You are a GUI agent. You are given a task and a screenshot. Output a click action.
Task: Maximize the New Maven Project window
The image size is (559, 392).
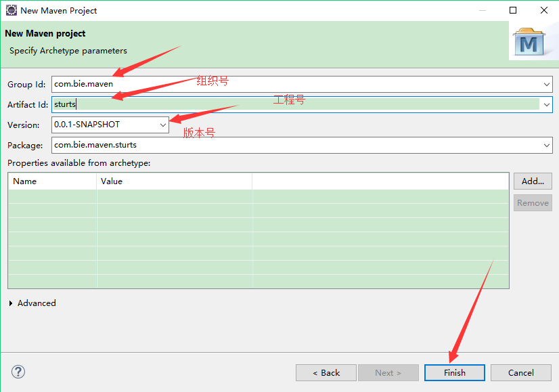(x=513, y=10)
